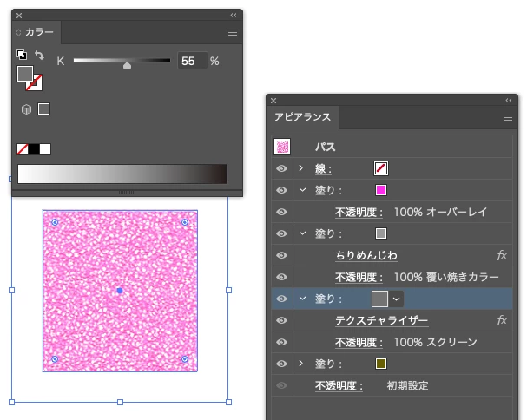The height and width of the screenshot is (420, 527).
Task: Hide the olive 塗り fill
Action: pos(281,364)
